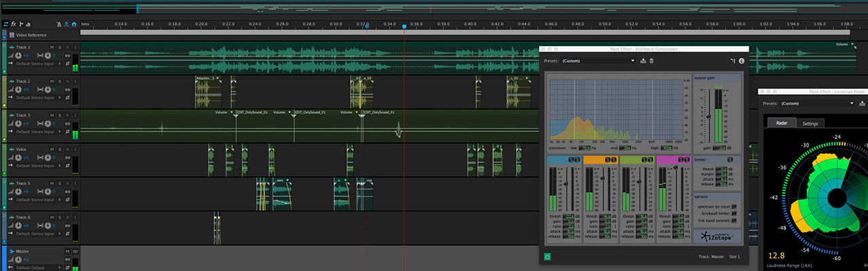
Task: Click the Track 1 volume knob
Action: tap(20, 56)
